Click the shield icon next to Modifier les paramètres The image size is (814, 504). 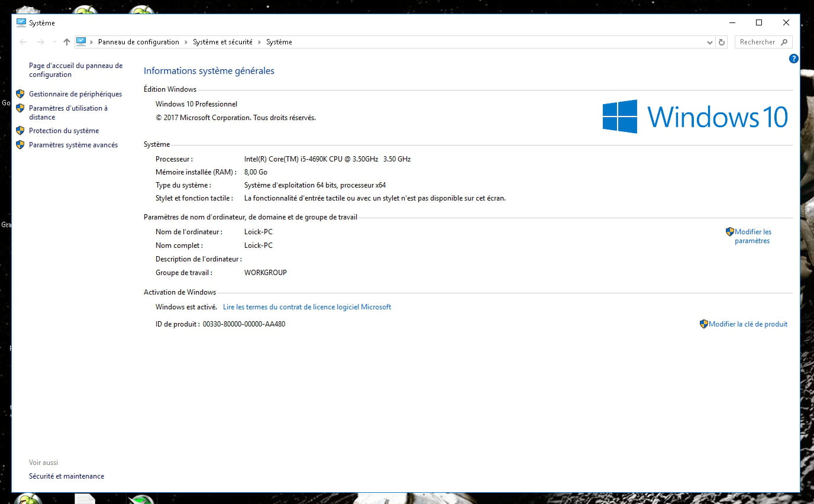pyautogui.click(x=730, y=232)
